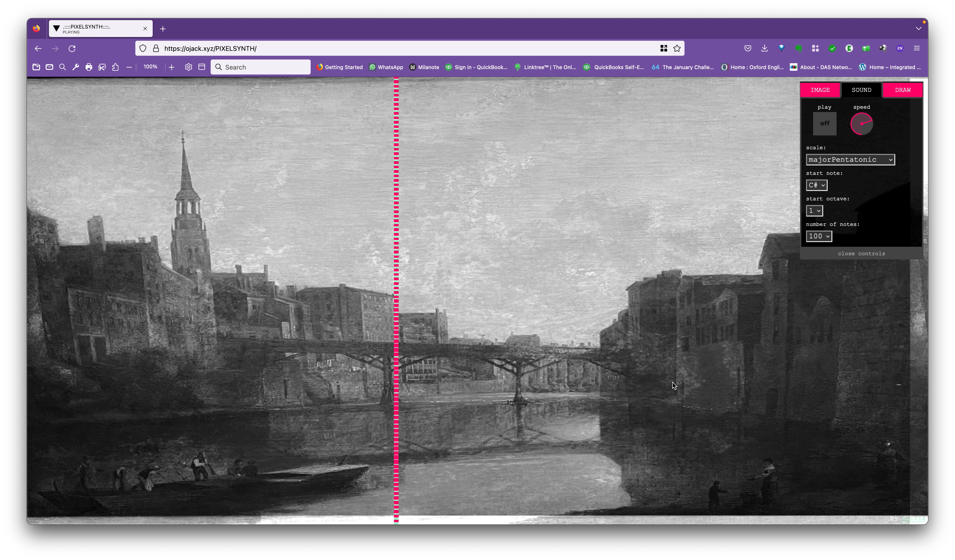Screen dimensions: 955x560
Task: Open the Firefox hamburger menu
Action: [917, 48]
